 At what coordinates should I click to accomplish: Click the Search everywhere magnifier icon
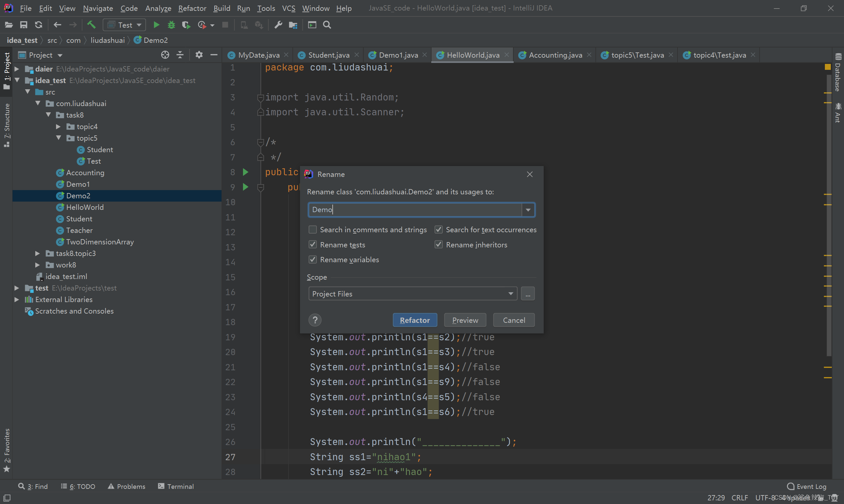point(327,25)
